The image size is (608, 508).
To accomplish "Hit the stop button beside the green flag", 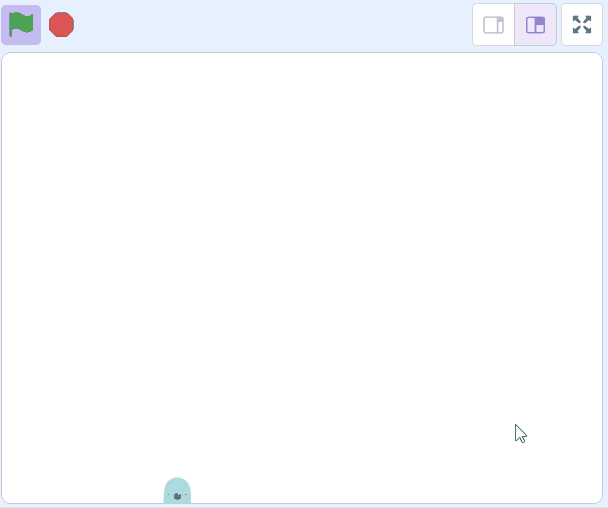I will 61,25.
